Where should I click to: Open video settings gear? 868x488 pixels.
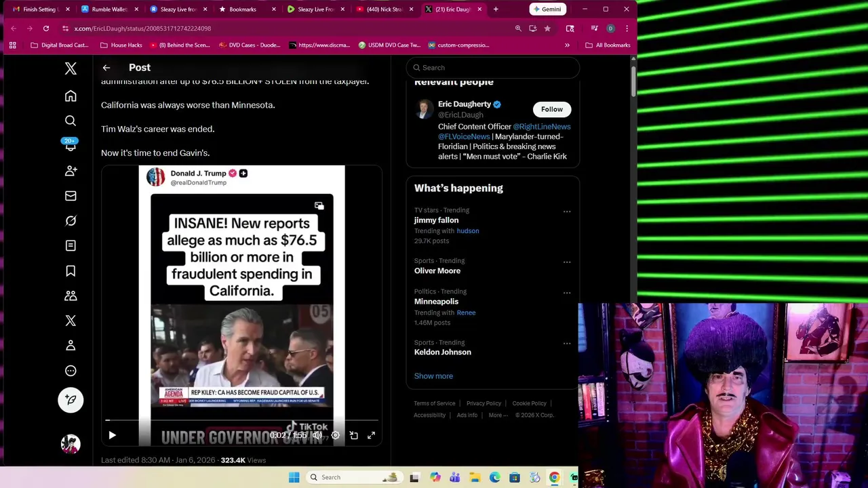[335, 436]
